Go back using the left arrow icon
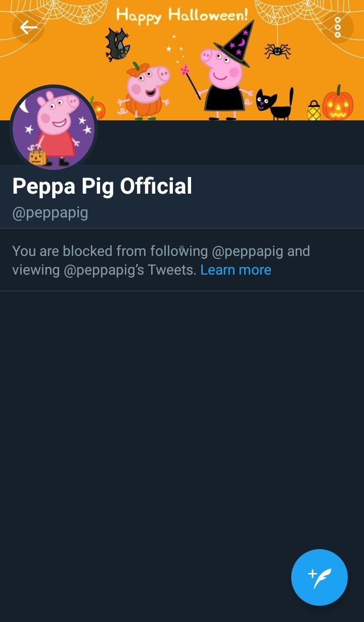 point(28,27)
